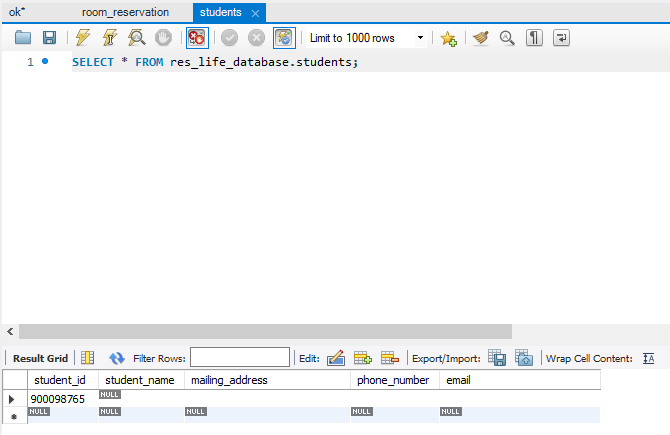Sort by phone_number column header
Viewport: 670px width, 435px height.
pyautogui.click(x=393, y=380)
